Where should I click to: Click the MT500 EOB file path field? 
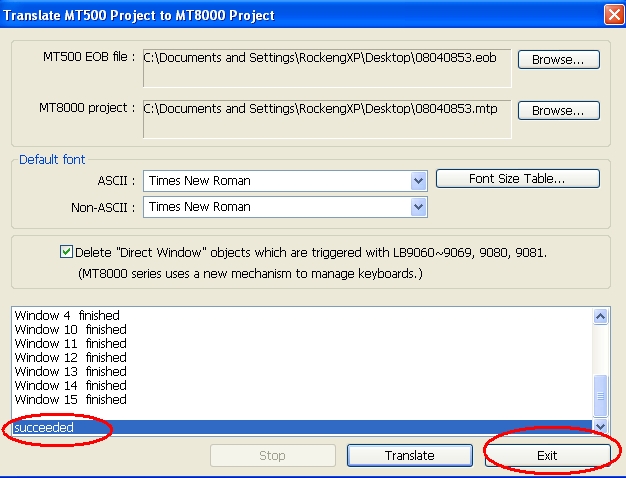click(327, 68)
